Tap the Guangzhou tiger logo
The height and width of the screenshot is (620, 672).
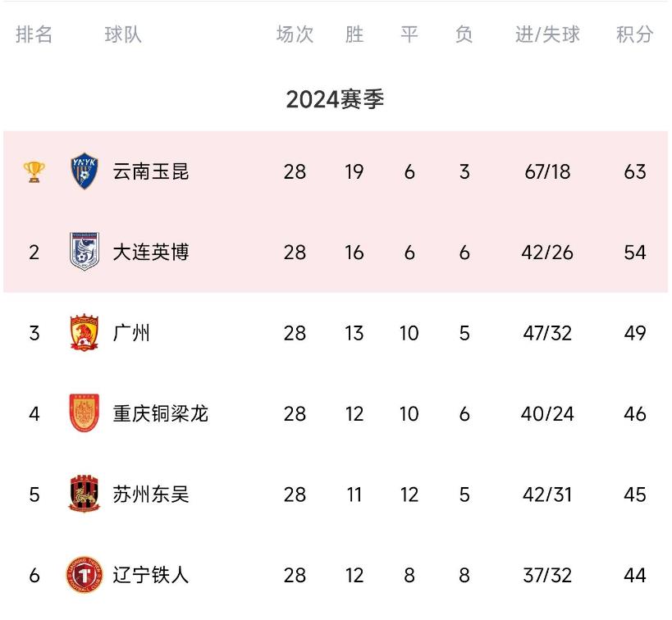[x=85, y=332]
